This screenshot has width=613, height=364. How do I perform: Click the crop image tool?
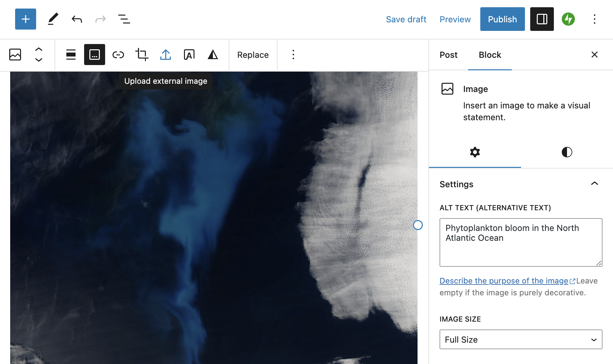[142, 55]
